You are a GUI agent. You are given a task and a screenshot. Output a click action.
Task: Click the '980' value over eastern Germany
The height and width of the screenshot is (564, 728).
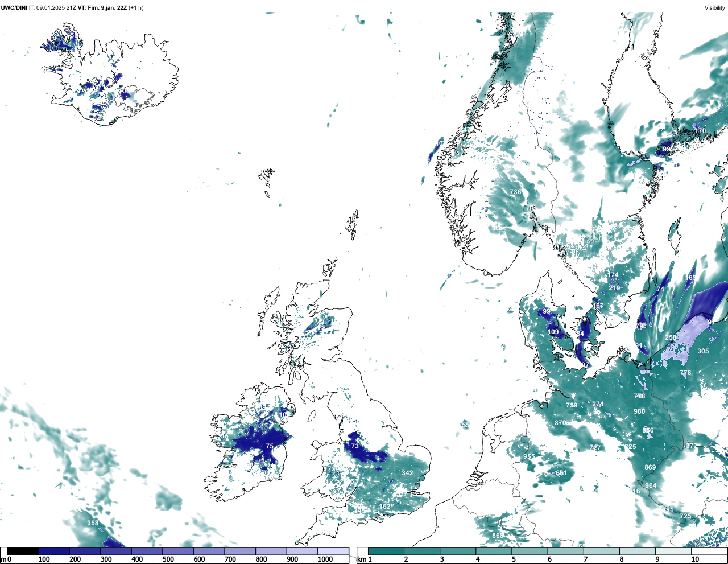[639, 411]
